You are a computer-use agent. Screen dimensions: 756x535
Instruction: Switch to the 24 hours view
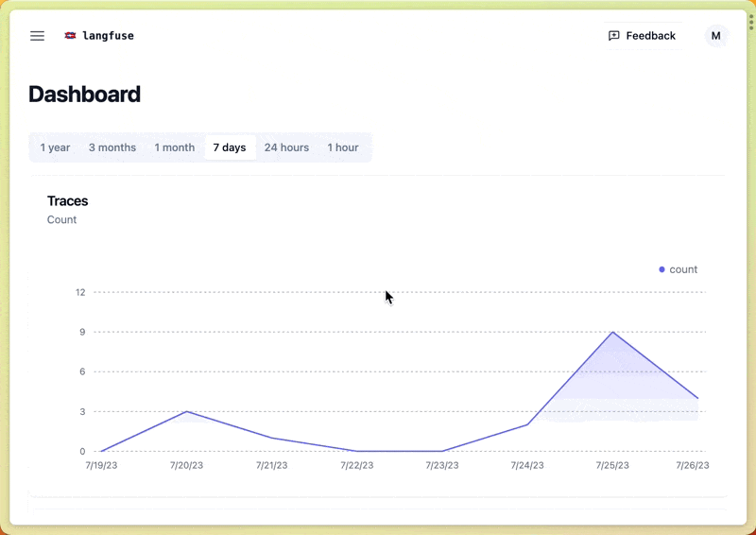click(x=286, y=147)
